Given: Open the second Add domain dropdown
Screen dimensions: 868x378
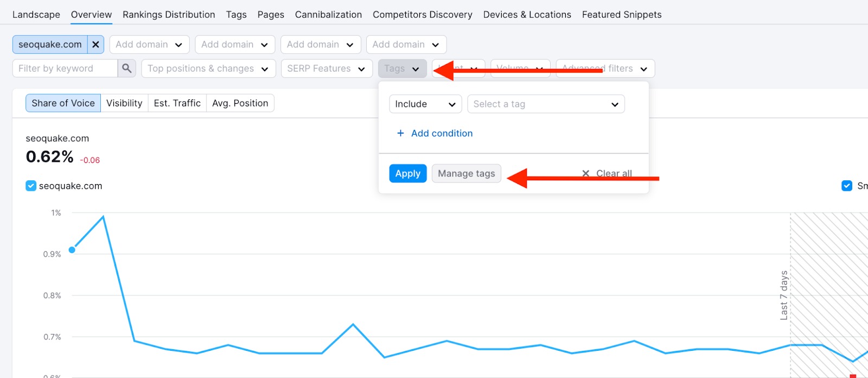Looking at the screenshot, I should pyautogui.click(x=235, y=45).
